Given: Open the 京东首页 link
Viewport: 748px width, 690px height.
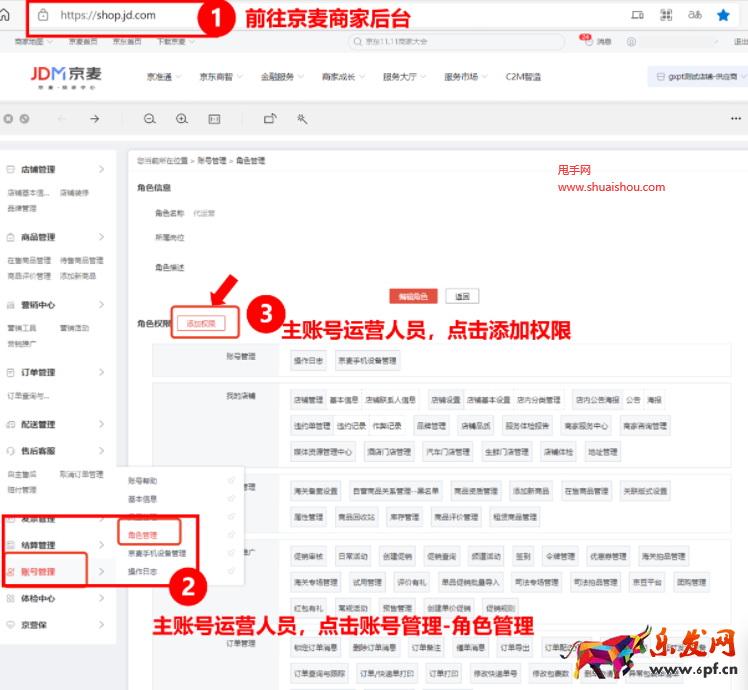Looking at the screenshot, I should click(x=127, y=42).
